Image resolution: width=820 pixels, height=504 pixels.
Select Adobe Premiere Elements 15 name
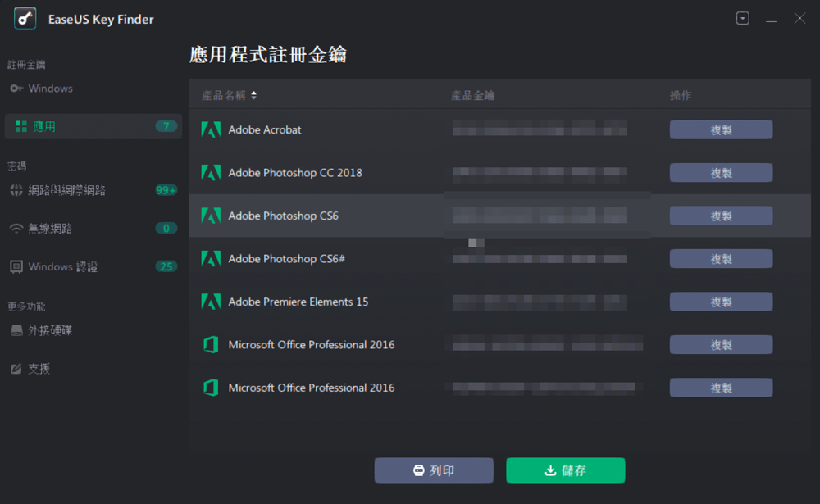coord(298,302)
